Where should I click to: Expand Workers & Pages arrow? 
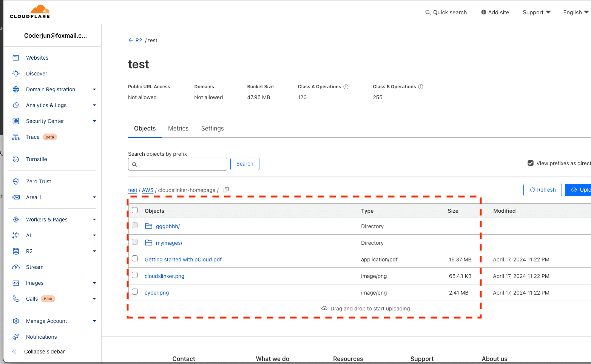click(94, 220)
